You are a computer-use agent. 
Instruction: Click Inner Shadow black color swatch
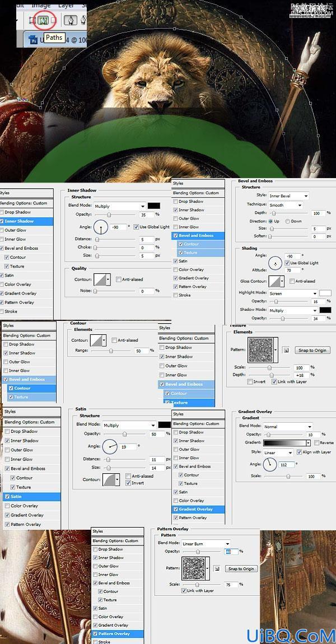(x=154, y=206)
